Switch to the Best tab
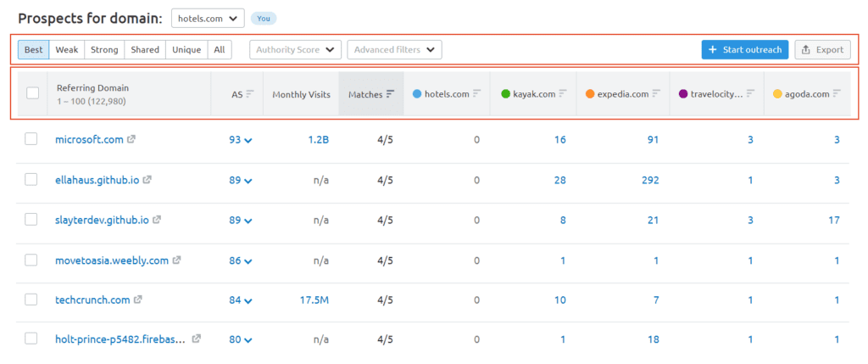868x364 pixels. tap(34, 49)
